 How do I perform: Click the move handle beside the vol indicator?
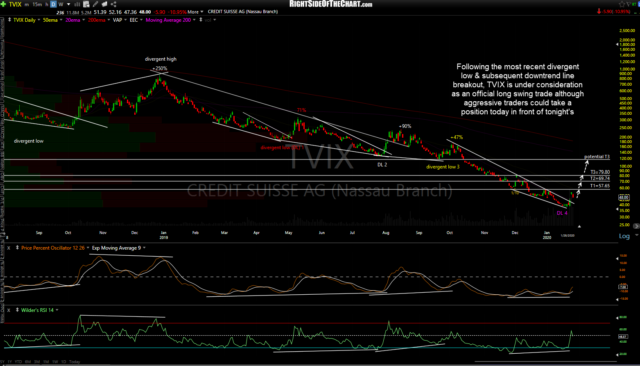[x=200, y=20]
